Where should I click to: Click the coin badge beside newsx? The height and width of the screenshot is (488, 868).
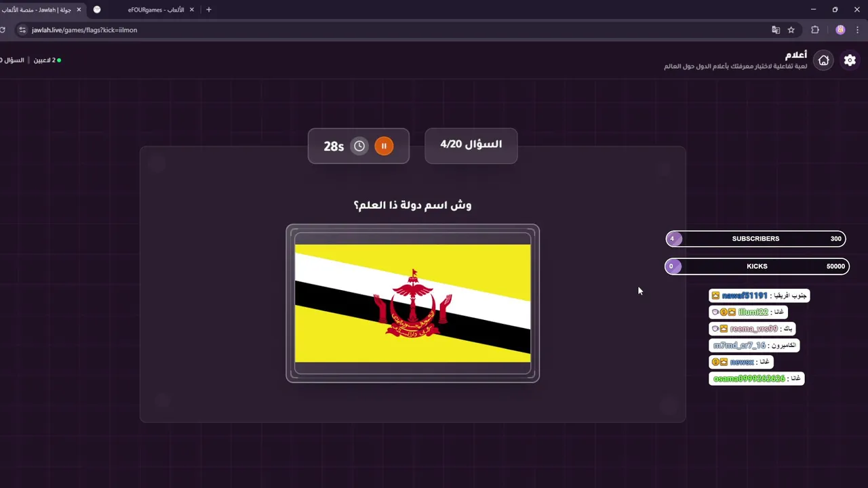(x=715, y=362)
